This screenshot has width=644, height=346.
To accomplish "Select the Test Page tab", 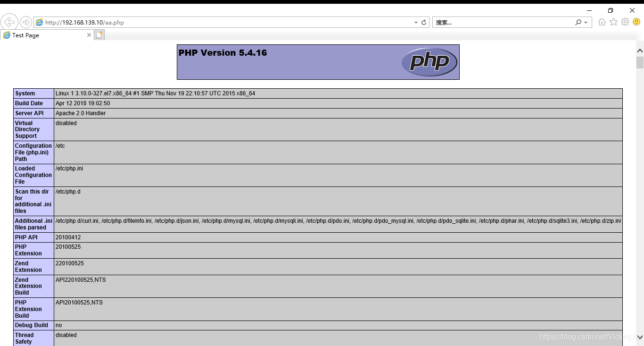I will point(47,35).
